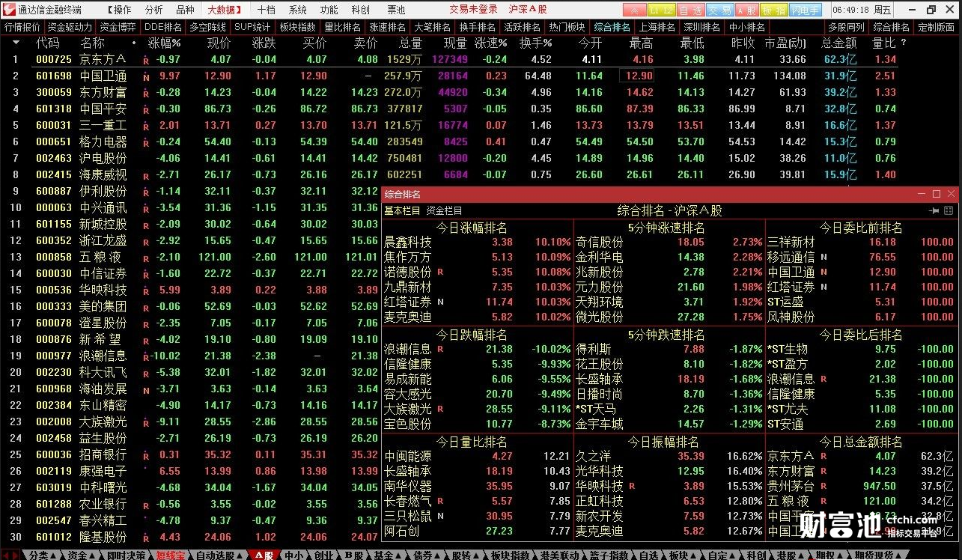Switch to the DDE排名 tab

[x=163, y=27]
